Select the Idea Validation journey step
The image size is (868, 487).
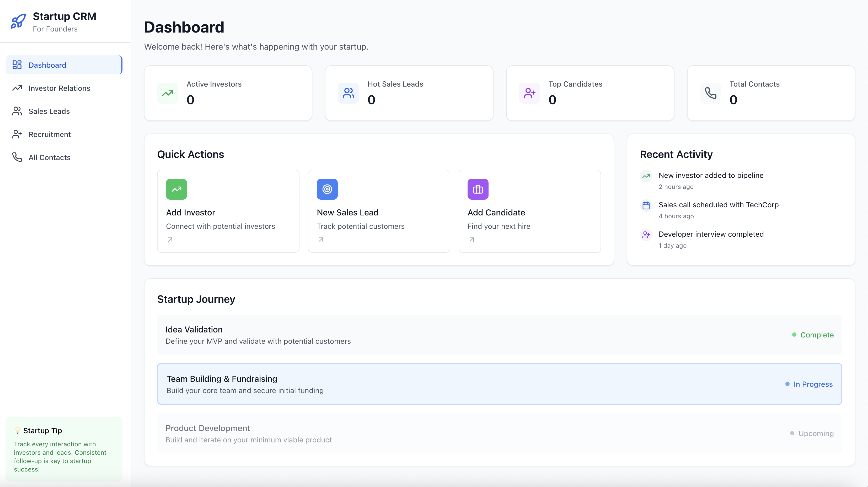pyautogui.click(x=499, y=335)
